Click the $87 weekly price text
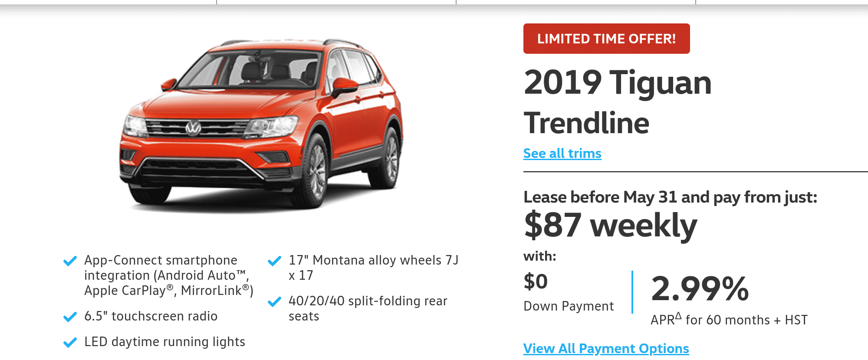The height and width of the screenshot is (360, 868). tap(610, 226)
